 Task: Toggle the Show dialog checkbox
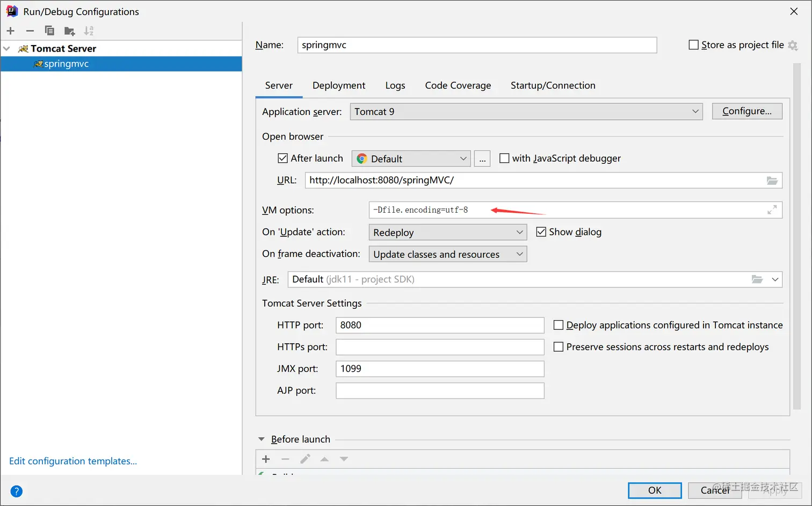[x=541, y=232]
